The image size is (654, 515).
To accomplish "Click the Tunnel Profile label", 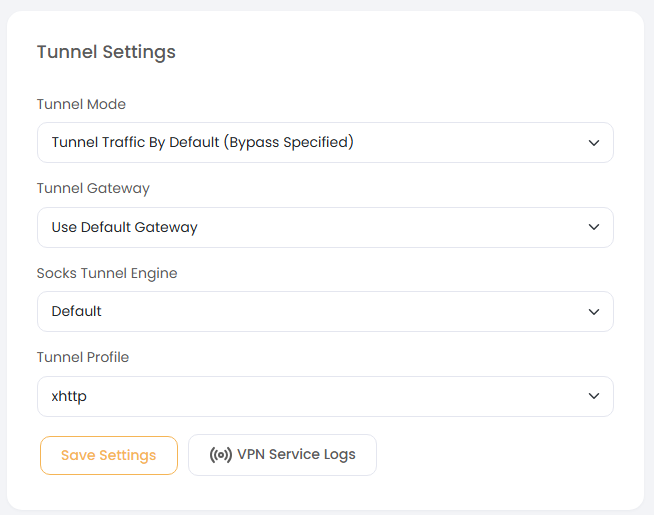I will 83,357.
